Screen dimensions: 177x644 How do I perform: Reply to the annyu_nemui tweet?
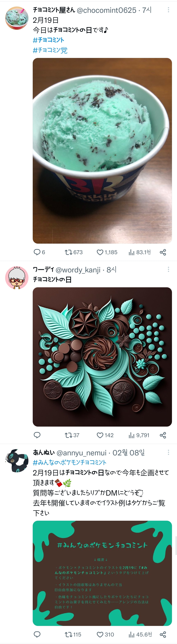point(37,634)
